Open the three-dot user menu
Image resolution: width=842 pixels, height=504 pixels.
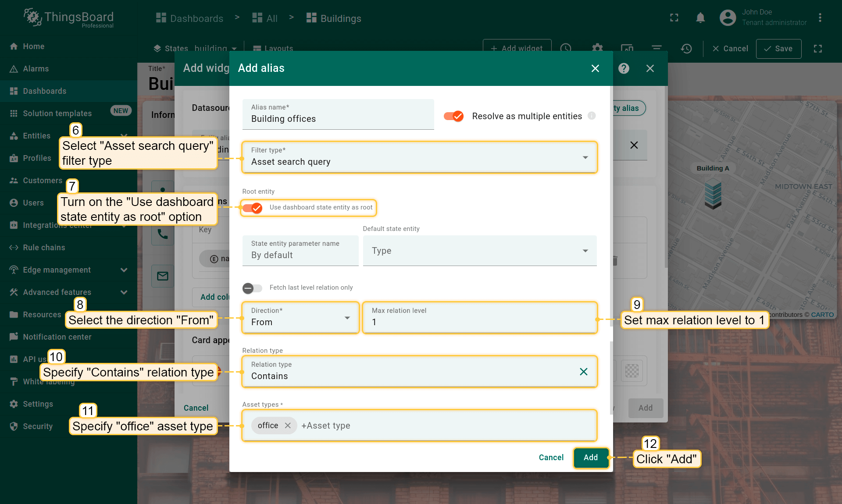(820, 18)
